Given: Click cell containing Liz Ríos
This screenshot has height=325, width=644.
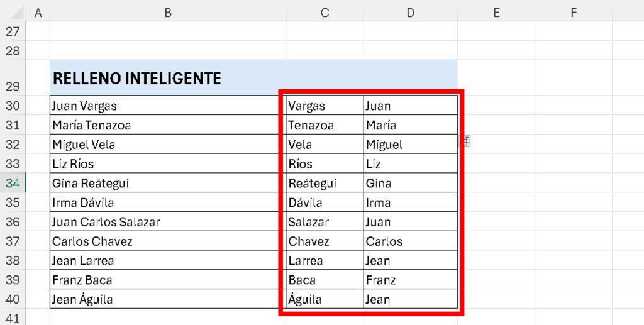Looking at the screenshot, I should 164,163.
